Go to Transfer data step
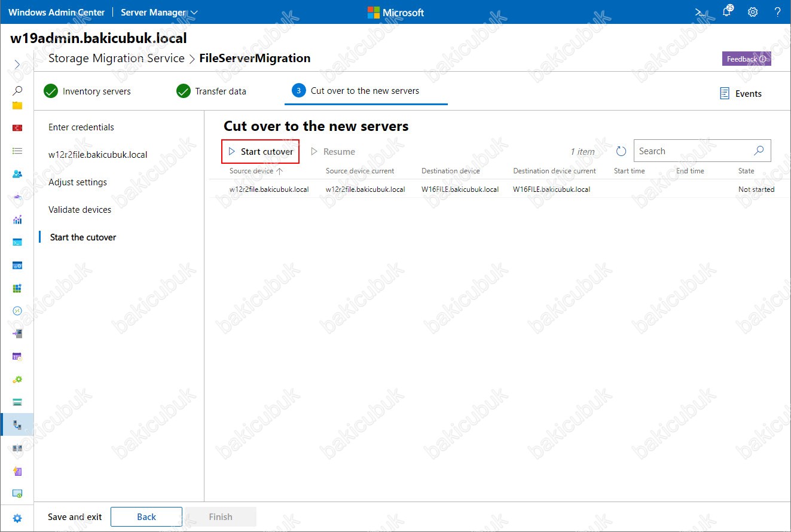Screen dimensions: 791x532 pos(211,91)
